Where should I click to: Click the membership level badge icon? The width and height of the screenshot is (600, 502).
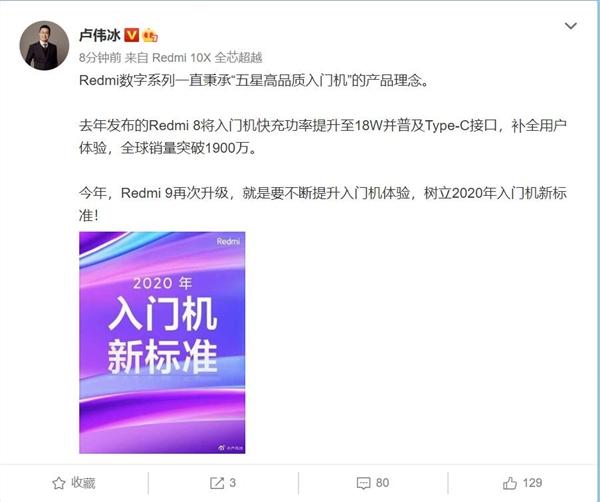click(150, 36)
